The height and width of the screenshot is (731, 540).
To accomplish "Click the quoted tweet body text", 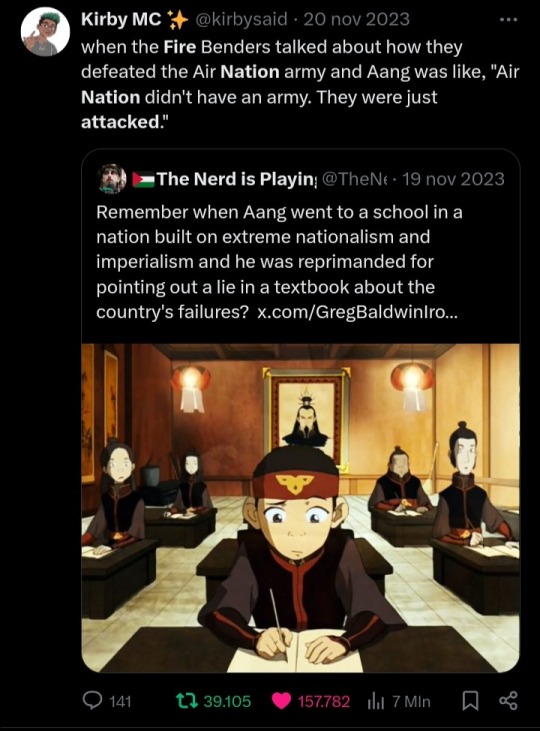I will [279, 262].
